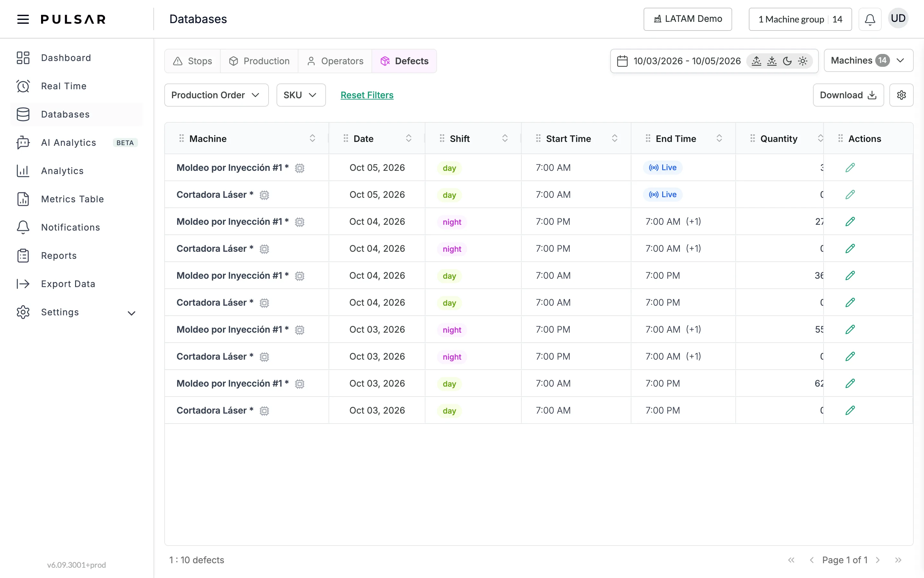The height and width of the screenshot is (578, 924).
Task: Toggle the sunrise shift filter icon
Action: point(757,61)
